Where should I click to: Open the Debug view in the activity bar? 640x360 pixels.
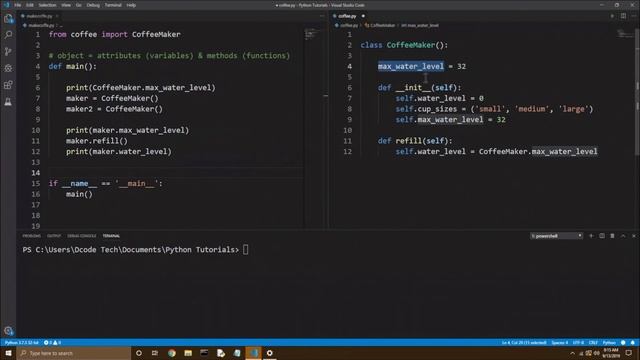8,68
